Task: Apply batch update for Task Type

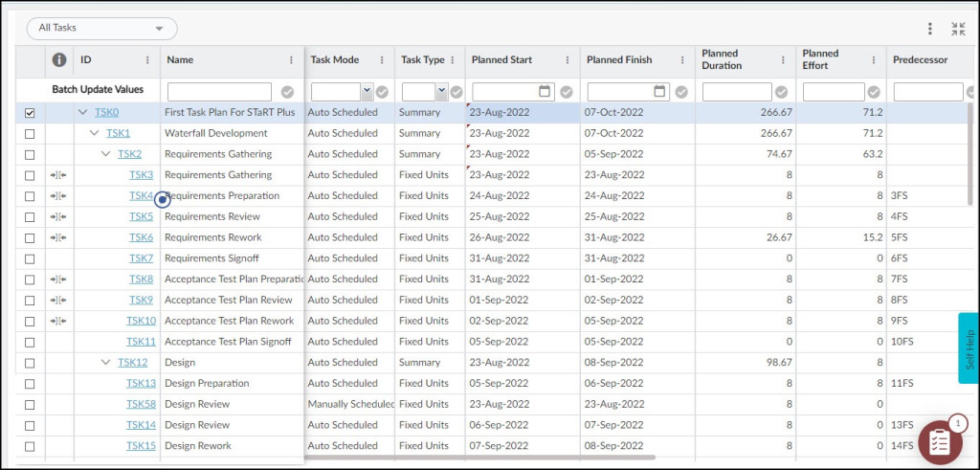Action: 457,92
